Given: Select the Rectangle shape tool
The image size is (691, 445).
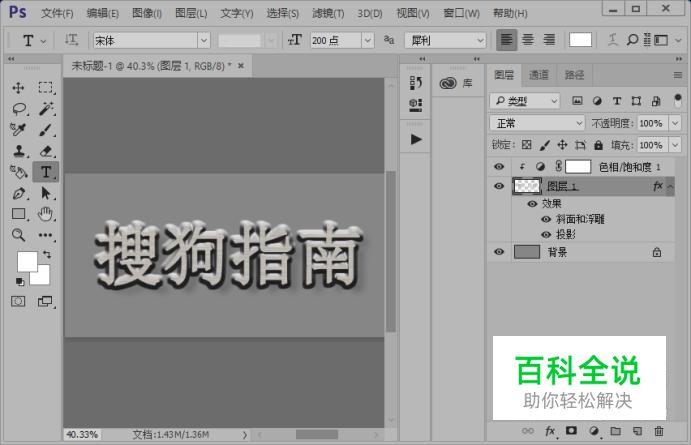Looking at the screenshot, I should (19, 214).
